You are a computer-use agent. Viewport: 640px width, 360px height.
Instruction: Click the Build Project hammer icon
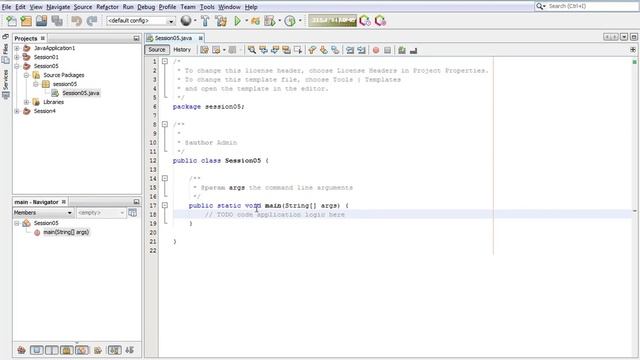(205, 21)
